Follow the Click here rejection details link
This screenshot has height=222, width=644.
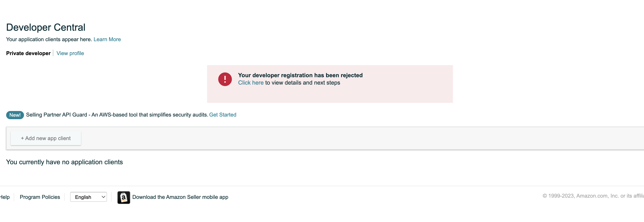[250, 83]
